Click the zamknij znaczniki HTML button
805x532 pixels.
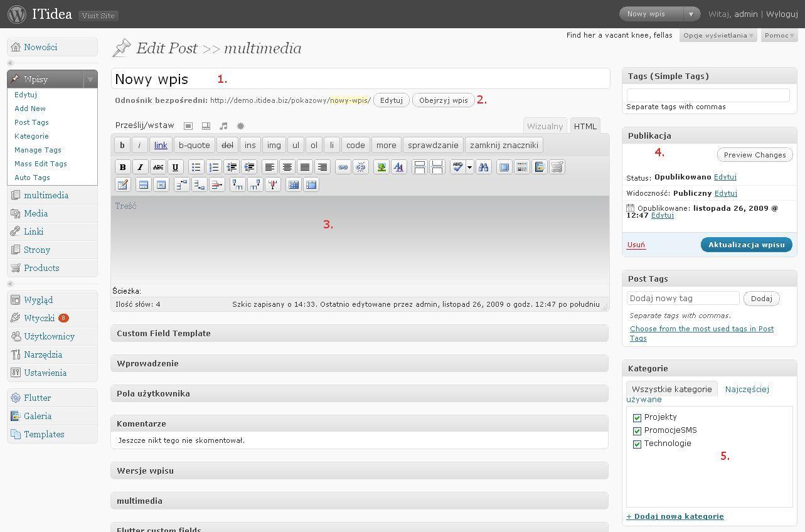tap(504, 145)
